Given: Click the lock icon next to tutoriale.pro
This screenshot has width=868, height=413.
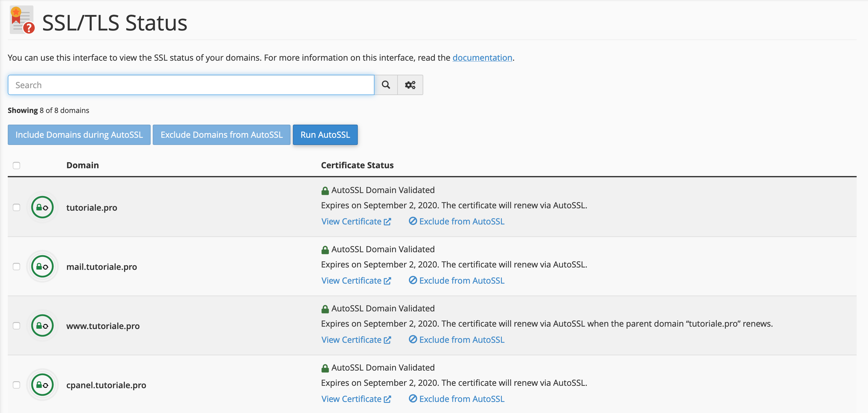Looking at the screenshot, I should [x=43, y=207].
